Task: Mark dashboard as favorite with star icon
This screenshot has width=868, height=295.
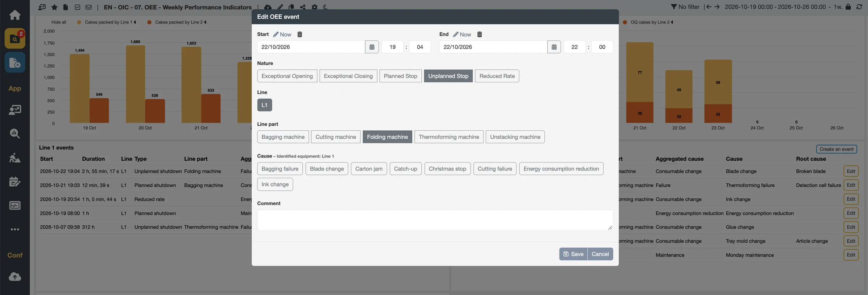Action: pos(54,7)
